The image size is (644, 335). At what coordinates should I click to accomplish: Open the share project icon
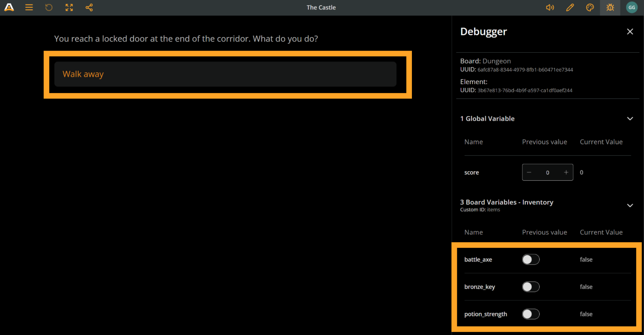click(x=89, y=7)
